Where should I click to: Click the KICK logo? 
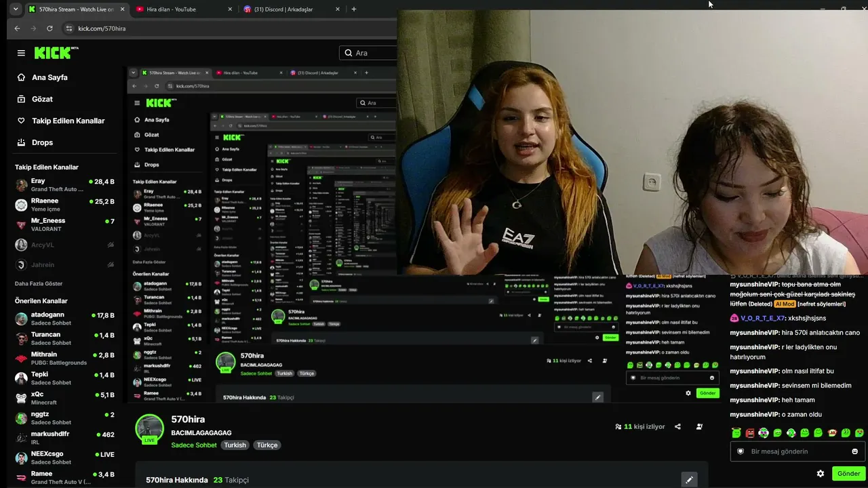(x=56, y=53)
